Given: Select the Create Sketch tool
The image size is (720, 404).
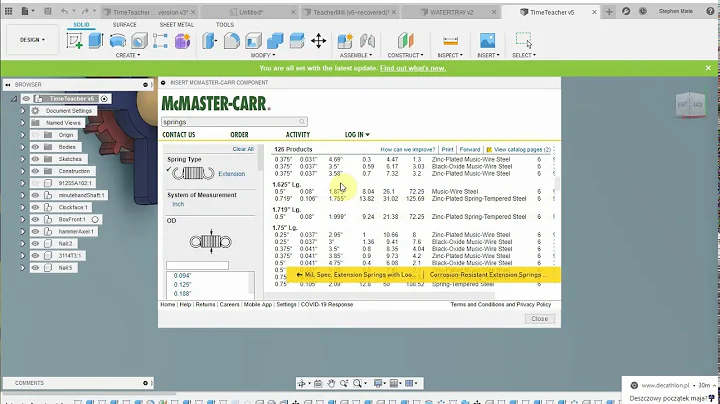Looking at the screenshot, I should click(x=74, y=41).
